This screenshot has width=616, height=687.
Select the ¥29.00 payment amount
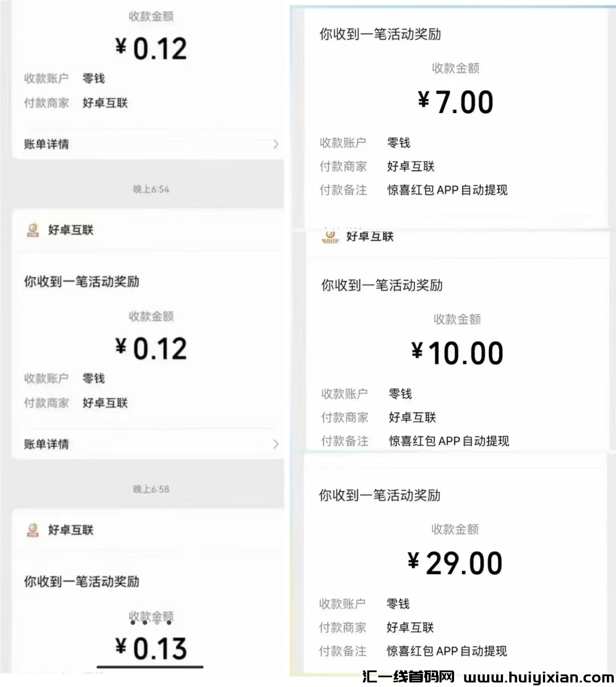[455, 563]
